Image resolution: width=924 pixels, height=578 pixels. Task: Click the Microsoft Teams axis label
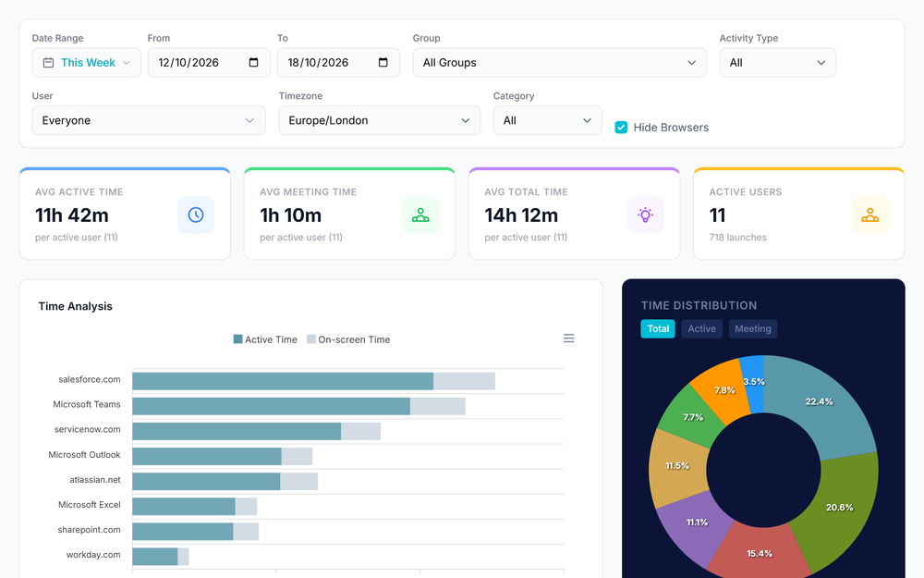coord(87,404)
